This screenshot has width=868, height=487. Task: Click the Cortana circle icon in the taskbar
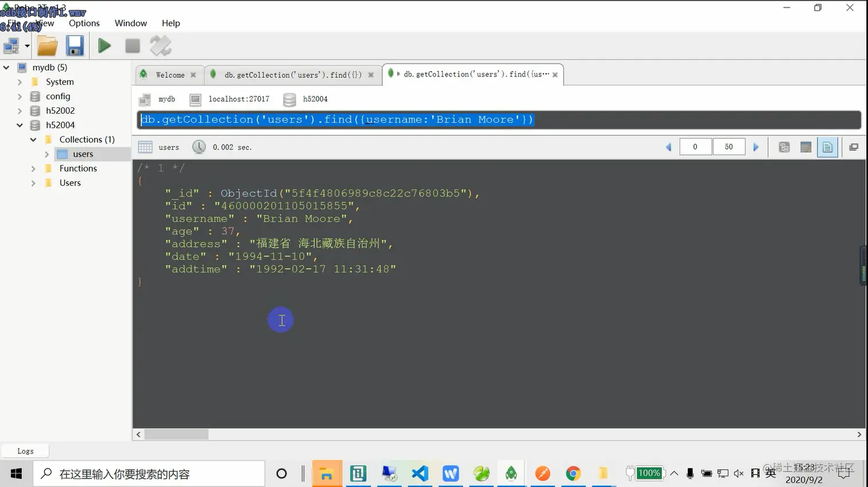point(281,474)
